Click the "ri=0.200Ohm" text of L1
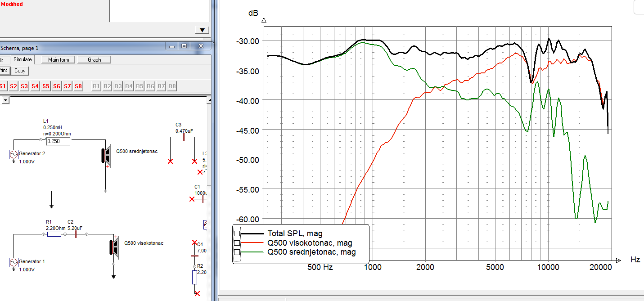The image size is (644, 301). click(x=57, y=134)
